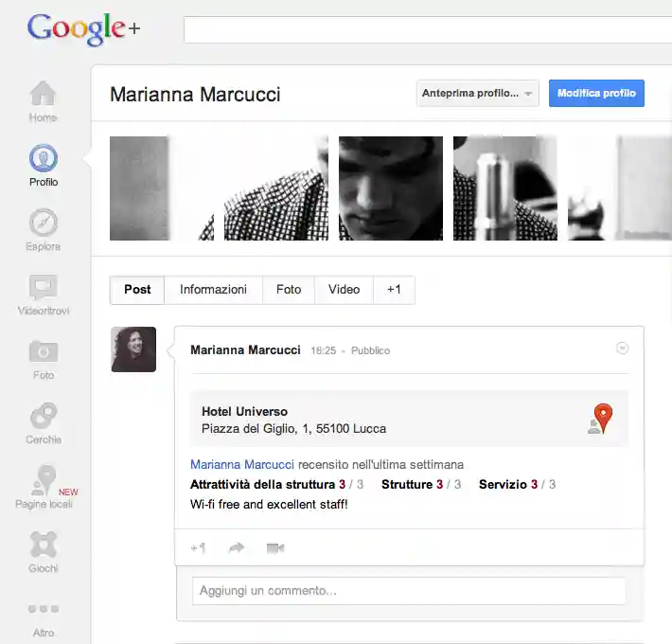Expand the Anteprima profilo dropdown
The width and height of the screenshot is (672, 644).
[477, 93]
